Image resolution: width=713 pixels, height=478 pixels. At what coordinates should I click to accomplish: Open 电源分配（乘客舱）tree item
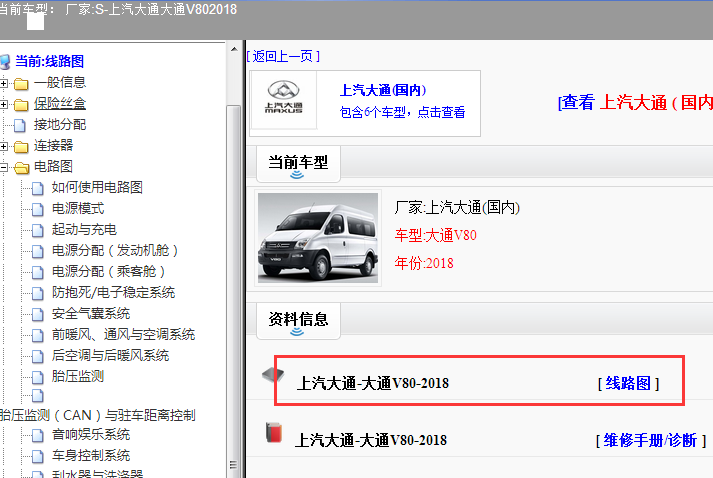(108, 271)
